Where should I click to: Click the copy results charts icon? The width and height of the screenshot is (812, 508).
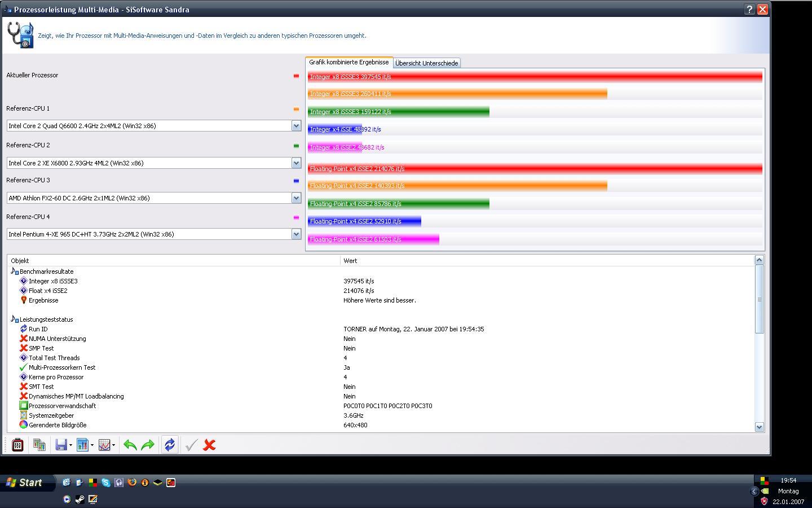click(39, 445)
